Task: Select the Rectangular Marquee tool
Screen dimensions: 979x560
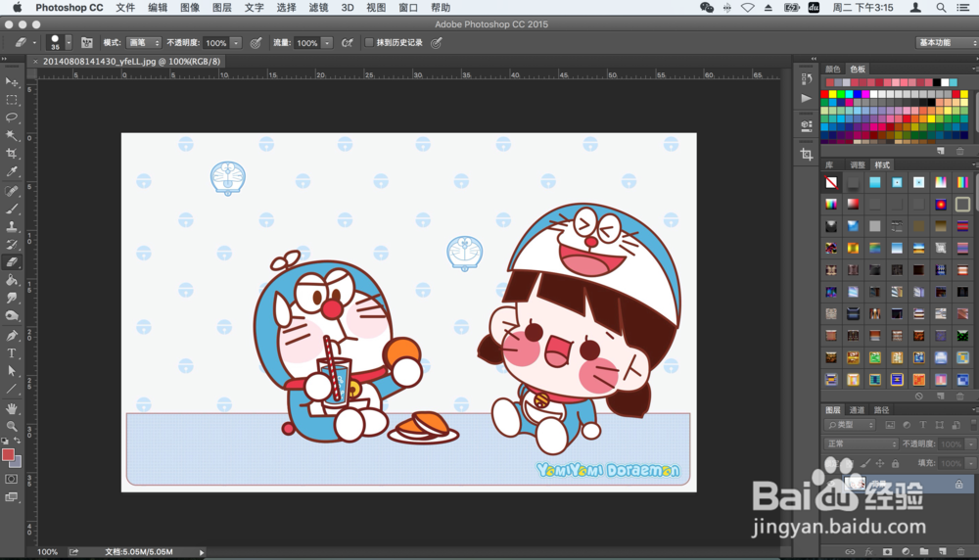Action: [12, 100]
